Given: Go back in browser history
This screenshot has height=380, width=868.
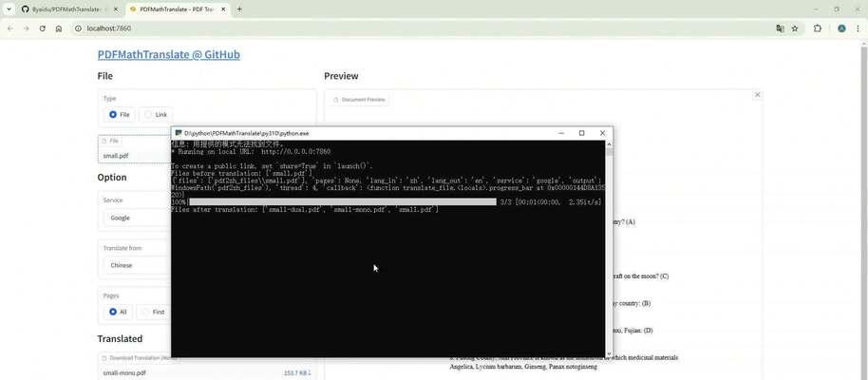Looking at the screenshot, I should (x=9, y=28).
